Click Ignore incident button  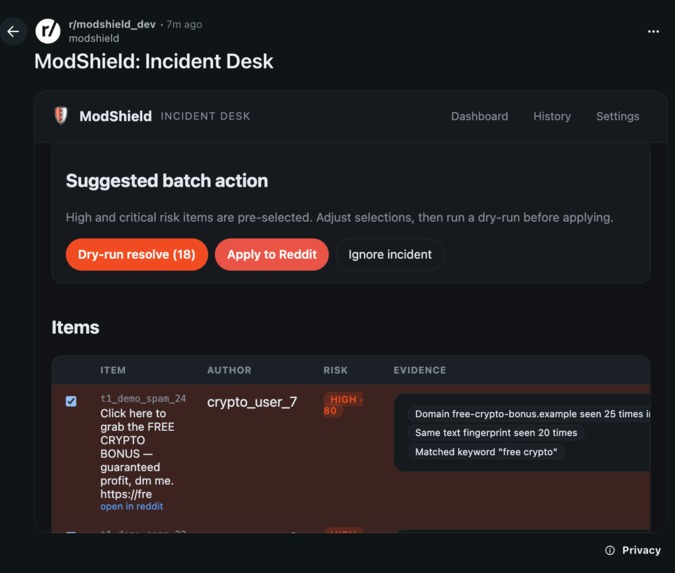[x=390, y=254]
